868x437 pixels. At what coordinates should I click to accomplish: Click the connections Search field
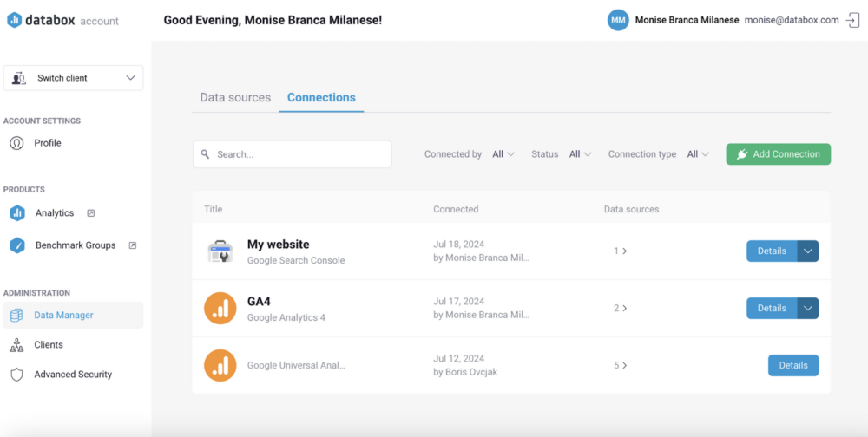(x=293, y=154)
